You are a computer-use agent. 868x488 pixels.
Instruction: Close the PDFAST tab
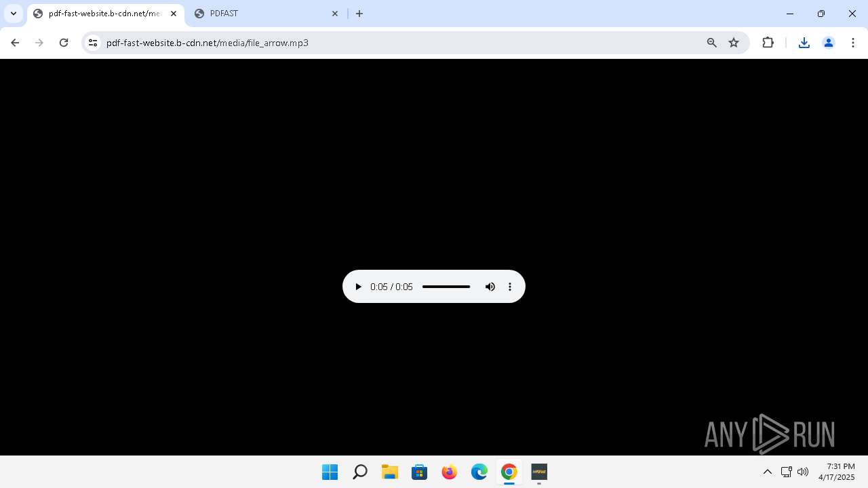coord(335,14)
